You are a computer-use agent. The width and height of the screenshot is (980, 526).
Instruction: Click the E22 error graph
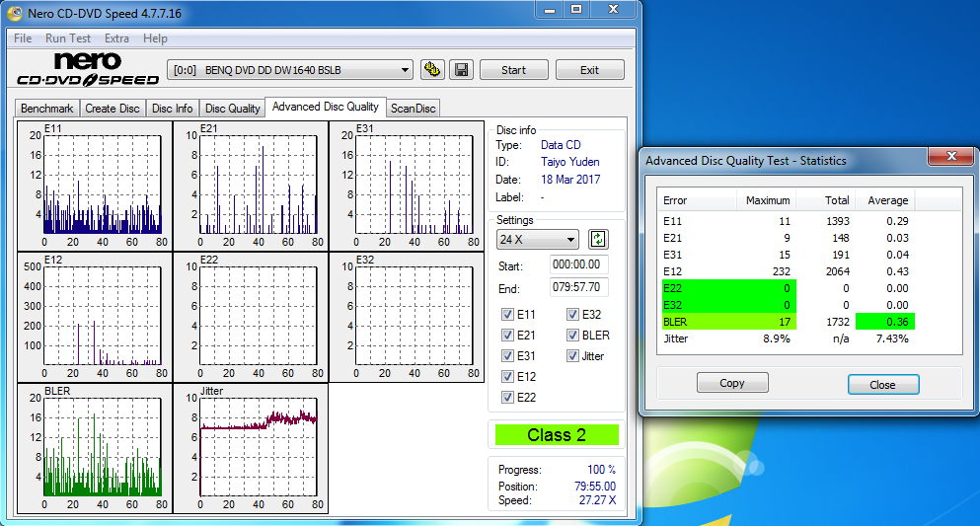251,317
